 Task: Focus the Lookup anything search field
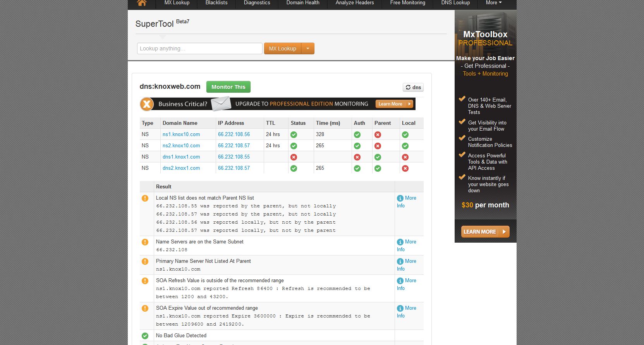pos(199,48)
